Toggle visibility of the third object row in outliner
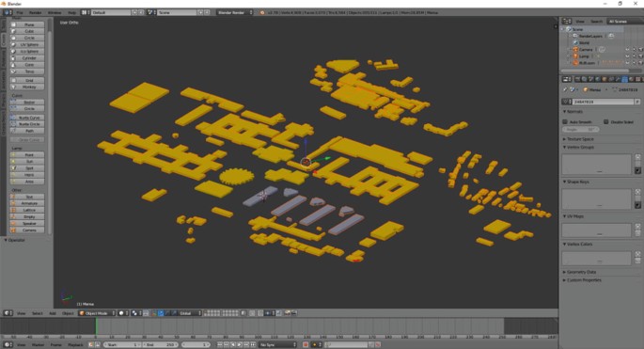This screenshot has height=349, width=644. tap(627, 63)
